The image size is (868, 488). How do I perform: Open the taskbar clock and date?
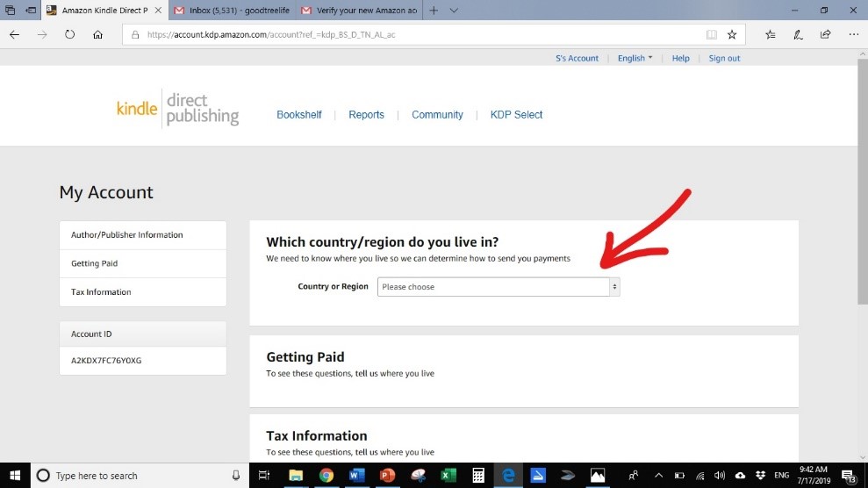coord(814,476)
